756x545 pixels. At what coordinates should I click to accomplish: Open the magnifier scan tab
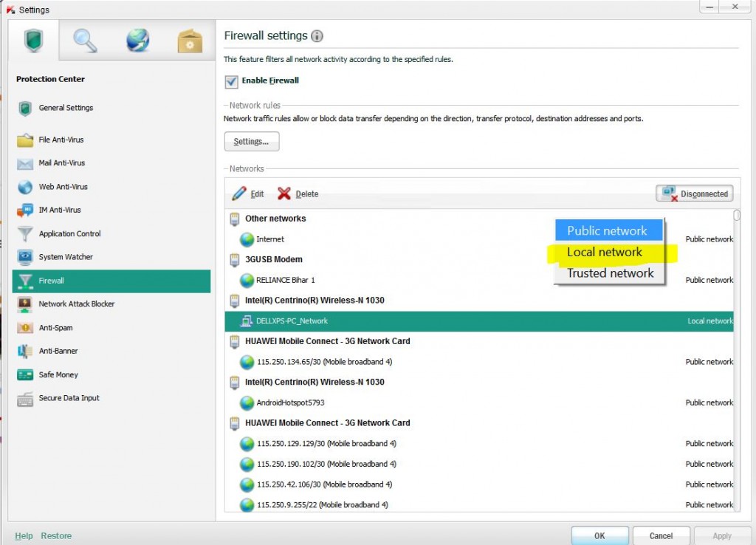[84, 41]
